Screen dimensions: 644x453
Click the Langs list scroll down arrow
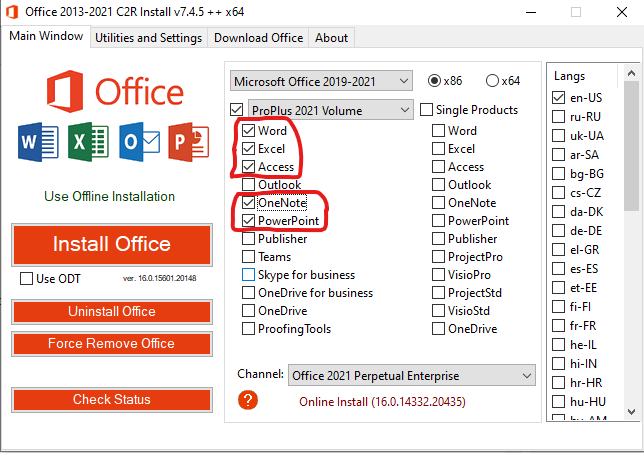coord(631,412)
